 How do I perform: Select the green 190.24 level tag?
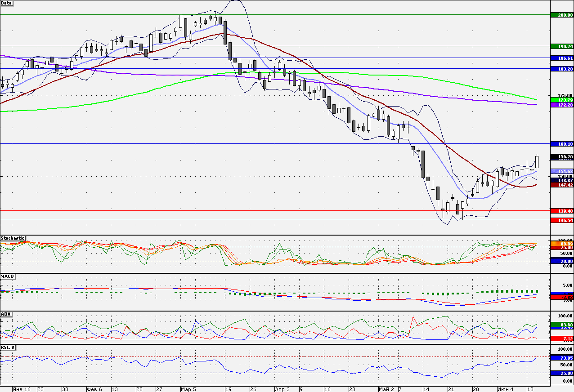coord(562,46)
